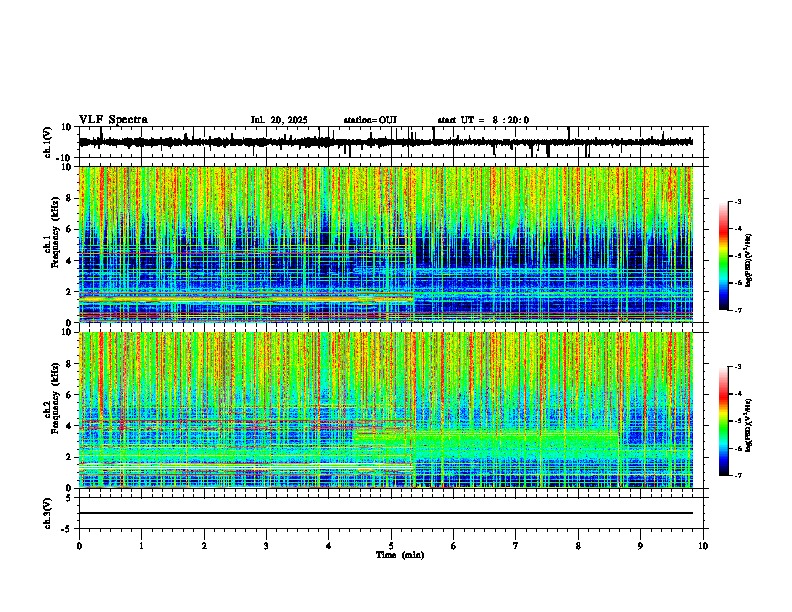
Task: Click the ch.1 spectrogram panel
Action: [x=386, y=244]
